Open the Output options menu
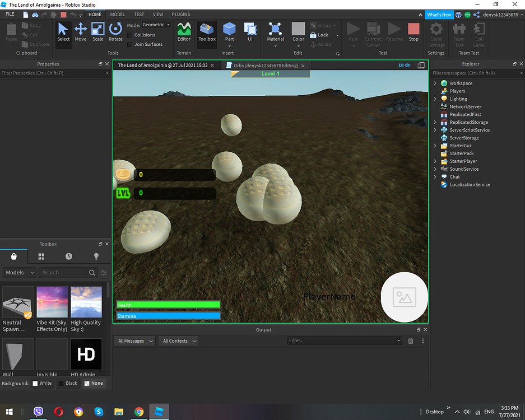Image resolution: width=525 pixels, height=420 pixels. [423, 340]
